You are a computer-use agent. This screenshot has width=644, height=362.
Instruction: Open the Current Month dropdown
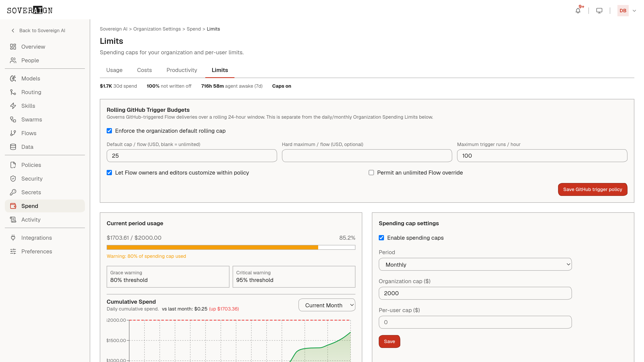327,305
